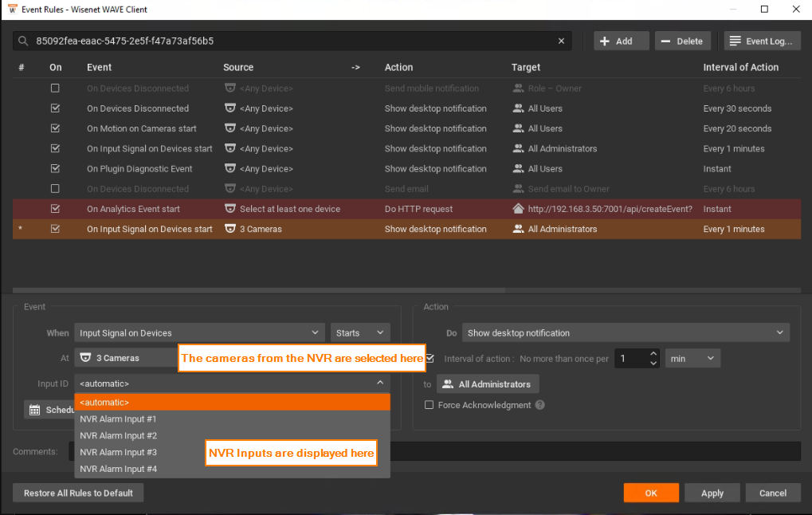Image resolution: width=812 pixels, height=515 pixels.
Task: Clear the search field with X icon
Action: point(561,41)
